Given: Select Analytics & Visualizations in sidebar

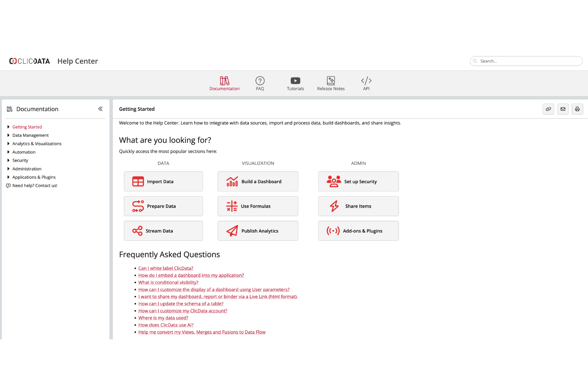Looking at the screenshot, I should pyautogui.click(x=37, y=144).
